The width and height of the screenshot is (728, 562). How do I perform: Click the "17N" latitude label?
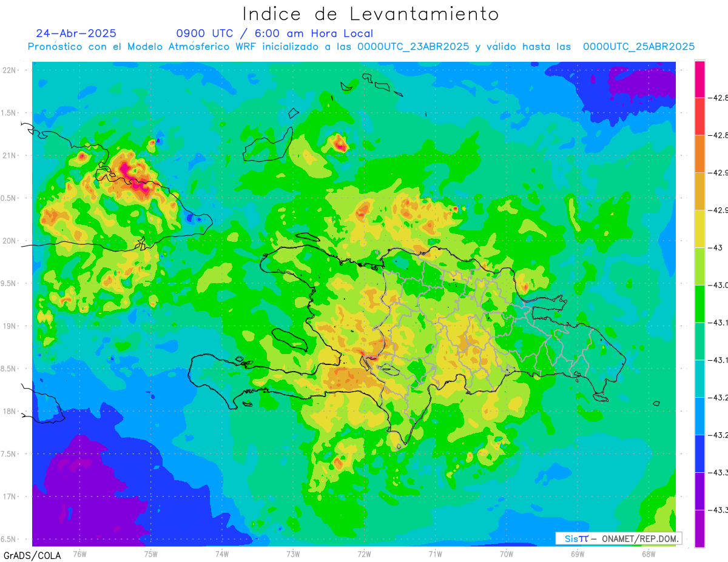click(x=10, y=497)
